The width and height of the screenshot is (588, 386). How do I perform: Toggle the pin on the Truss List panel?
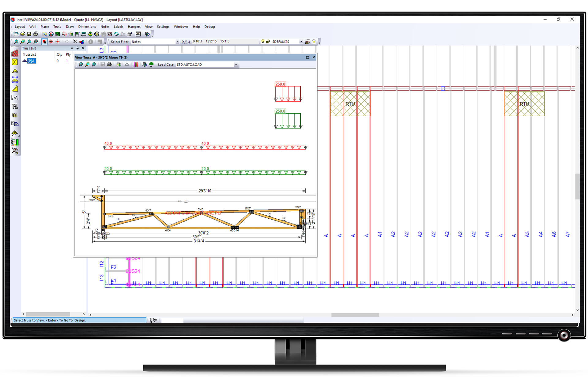[77, 48]
